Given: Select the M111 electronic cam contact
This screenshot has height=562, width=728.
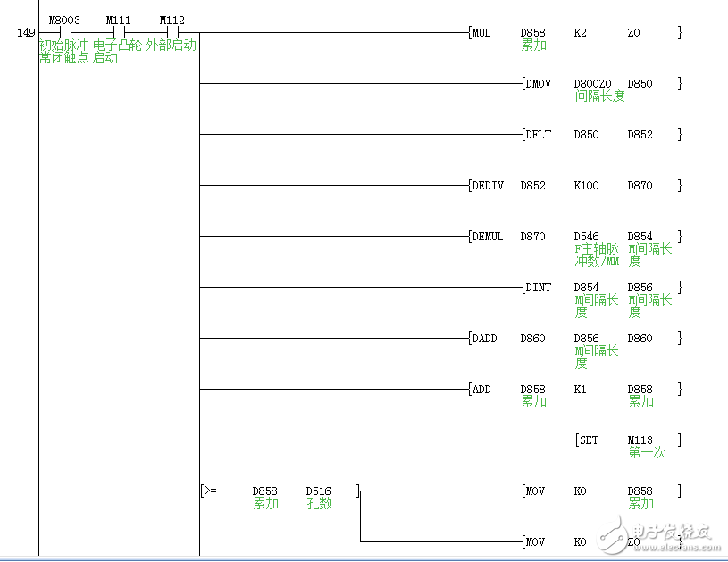Looking at the screenshot, I should click(x=120, y=32).
